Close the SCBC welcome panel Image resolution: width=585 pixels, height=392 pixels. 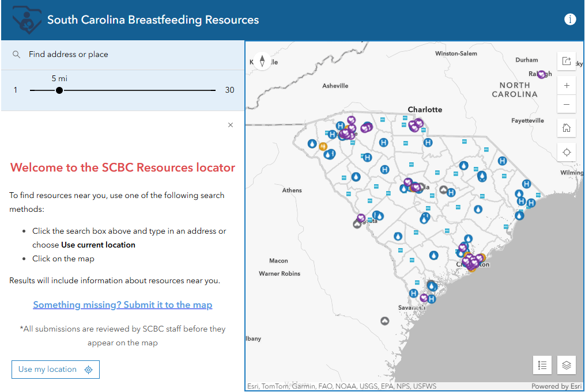click(230, 124)
